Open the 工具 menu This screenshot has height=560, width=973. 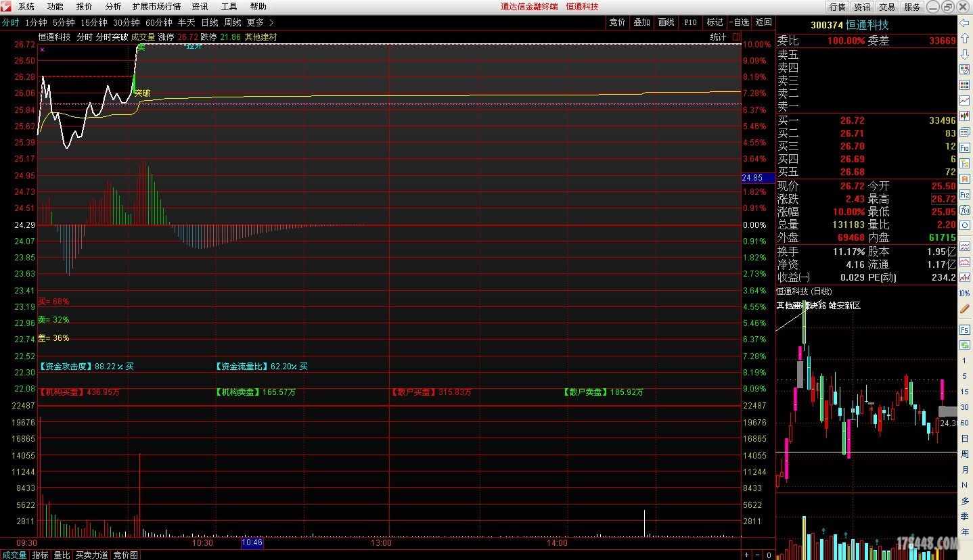pyautogui.click(x=229, y=7)
